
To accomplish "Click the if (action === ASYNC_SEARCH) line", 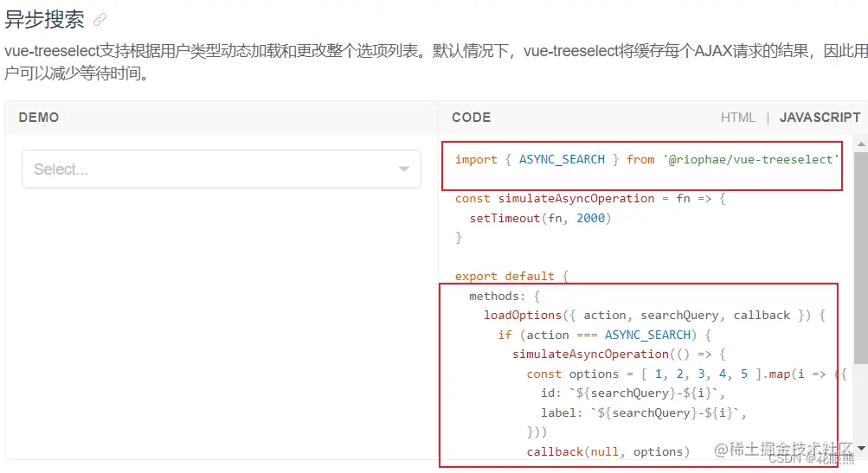I will click(x=605, y=335).
